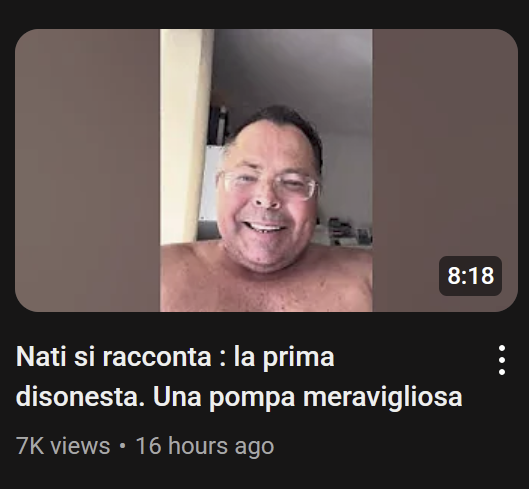
Task: Click the glasses in the video preview
Action: 269,185
